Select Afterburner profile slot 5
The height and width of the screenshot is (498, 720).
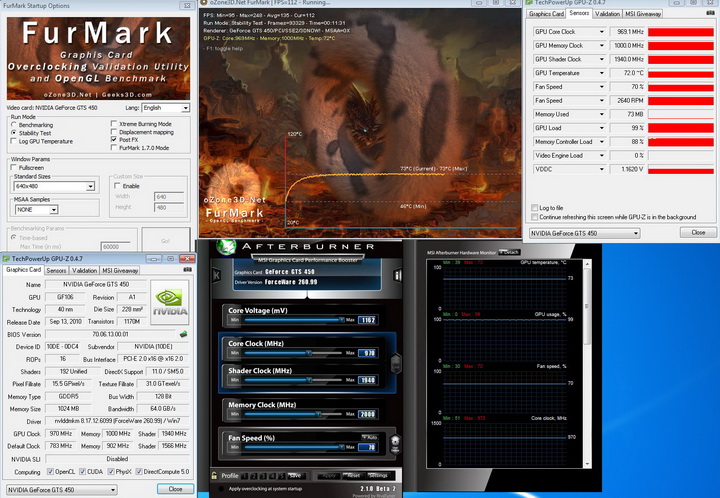click(282, 476)
